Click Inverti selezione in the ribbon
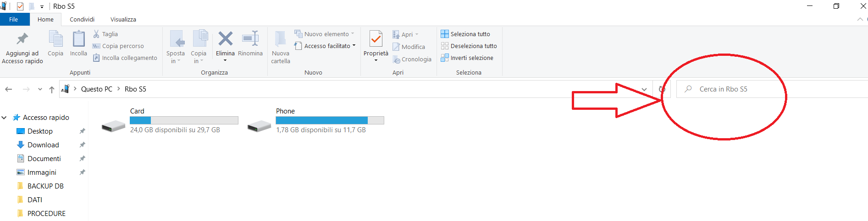This screenshot has height=221, width=868. coord(467,58)
